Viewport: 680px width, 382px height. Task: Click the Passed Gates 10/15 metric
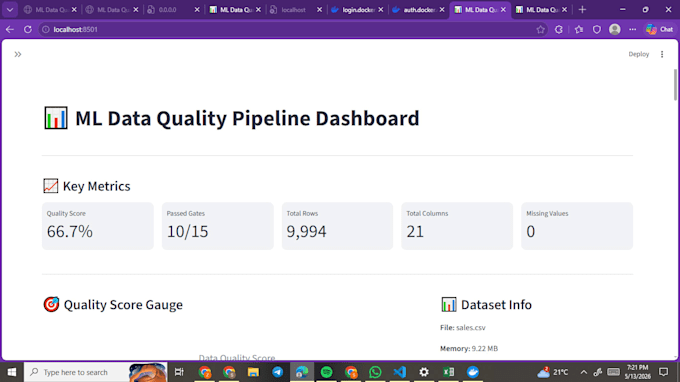pyautogui.click(x=218, y=226)
